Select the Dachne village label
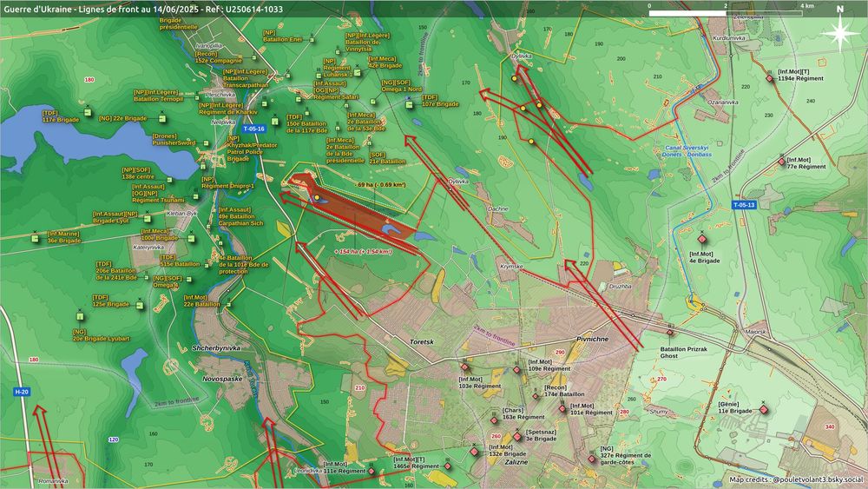 (497, 208)
